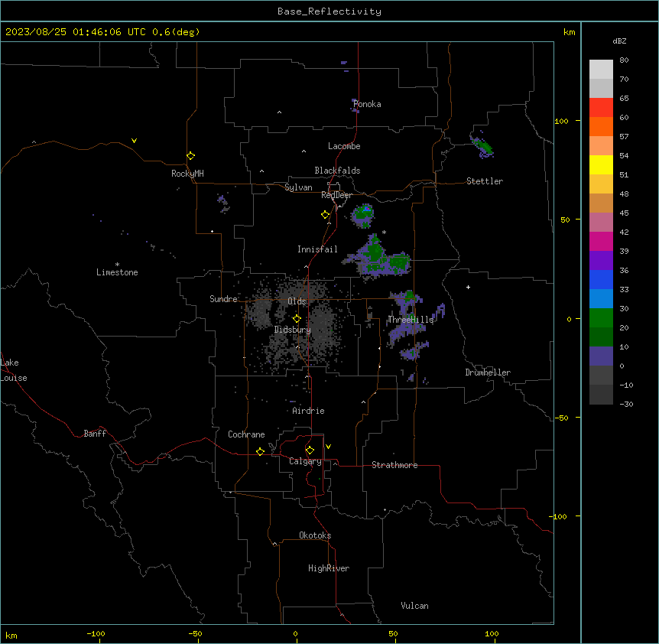Click the Blackfalds label
This screenshot has height=644, width=659.
click(x=337, y=171)
